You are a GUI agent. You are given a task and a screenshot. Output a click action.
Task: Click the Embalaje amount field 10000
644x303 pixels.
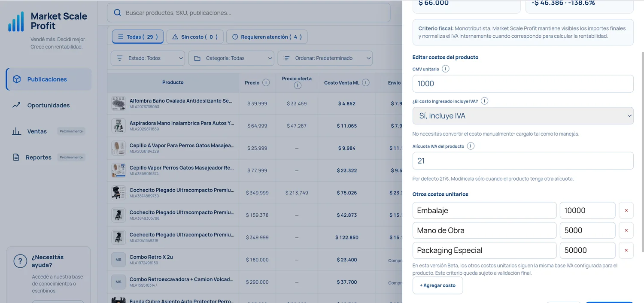pyautogui.click(x=588, y=210)
